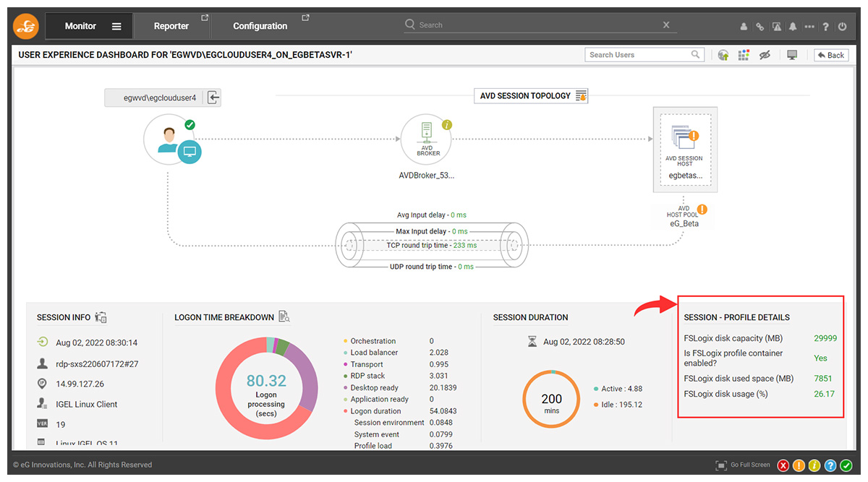
Task: Click Avg Input delay value
Action: click(459, 215)
